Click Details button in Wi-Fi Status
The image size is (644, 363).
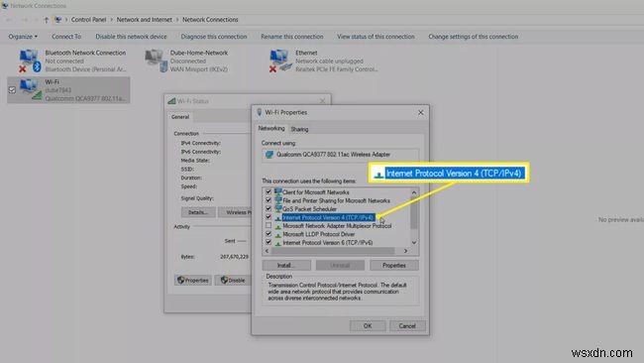(198, 212)
